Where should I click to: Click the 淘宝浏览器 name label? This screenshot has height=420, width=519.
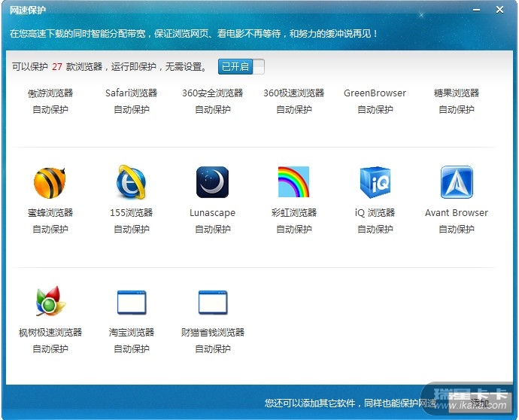point(132,332)
